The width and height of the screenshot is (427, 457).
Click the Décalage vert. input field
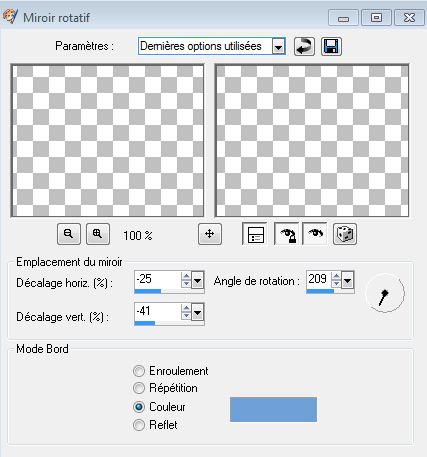pos(158,312)
